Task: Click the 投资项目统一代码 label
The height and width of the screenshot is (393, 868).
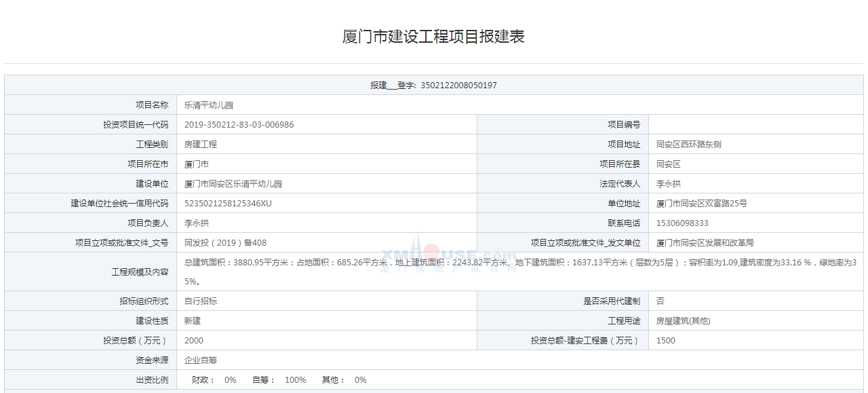Action: pyautogui.click(x=136, y=125)
